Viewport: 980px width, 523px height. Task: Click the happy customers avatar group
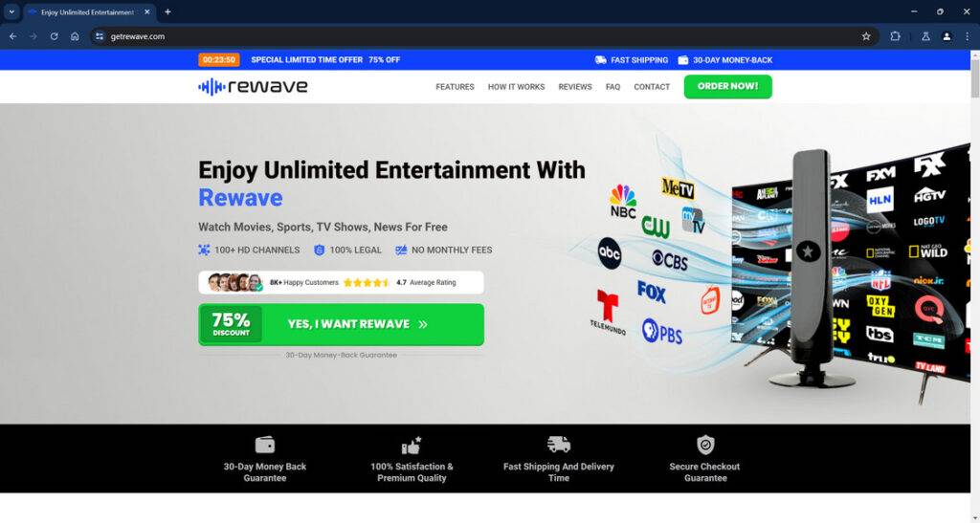point(235,283)
